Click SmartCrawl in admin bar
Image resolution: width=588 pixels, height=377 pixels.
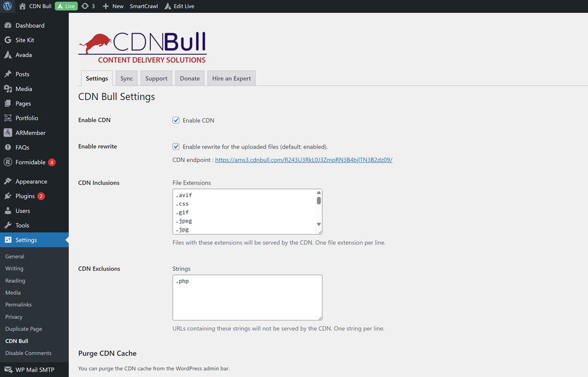click(143, 6)
